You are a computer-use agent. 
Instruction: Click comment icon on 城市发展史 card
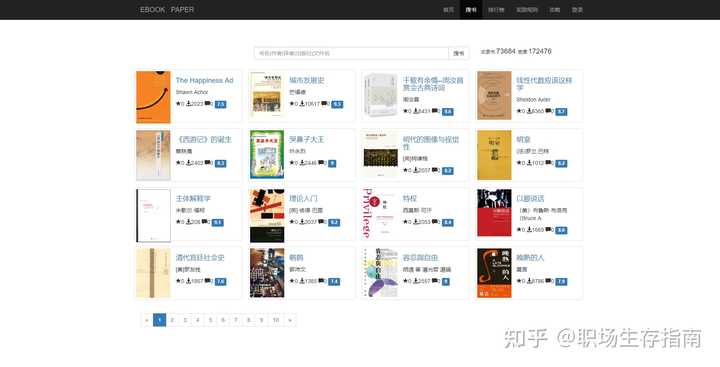point(324,104)
